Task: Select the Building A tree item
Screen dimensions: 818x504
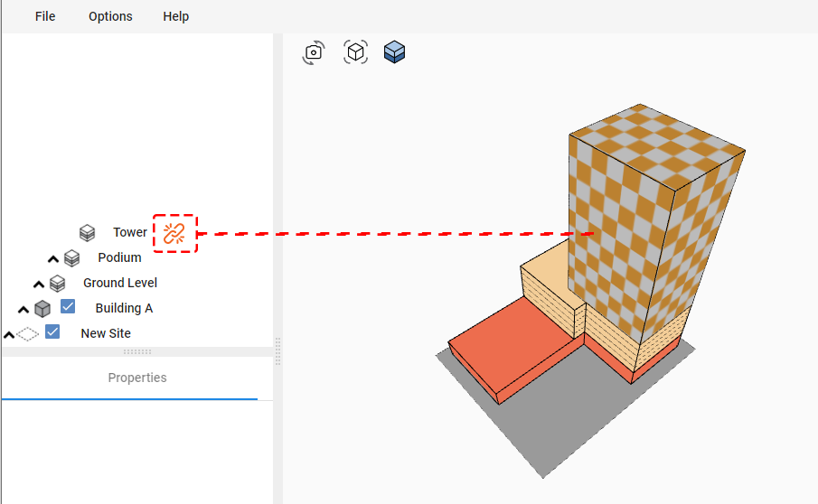Action: pyautogui.click(x=124, y=308)
